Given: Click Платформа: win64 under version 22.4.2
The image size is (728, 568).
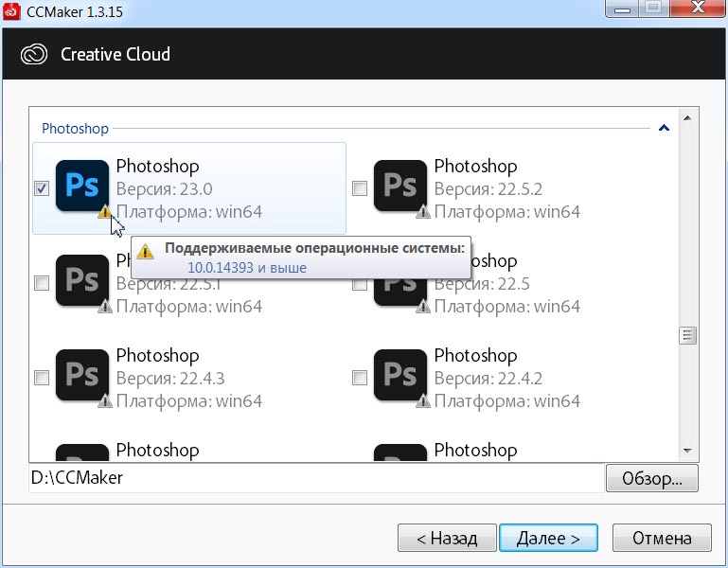Looking at the screenshot, I should (x=507, y=401).
